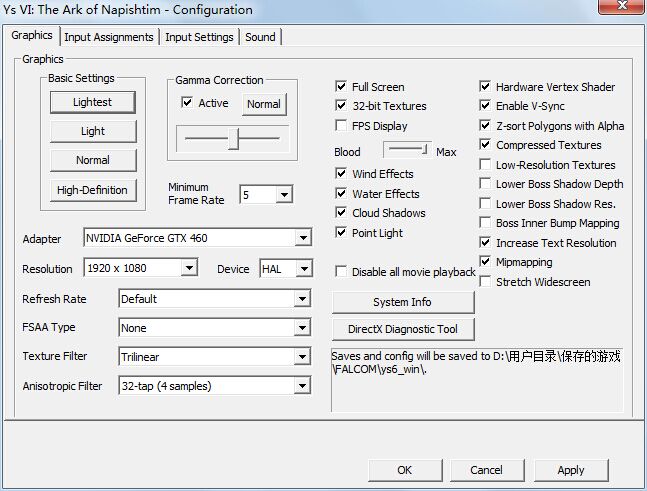The width and height of the screenshot is (647, 491).
Task: Uncheck the Full Screen option
Action: (342, 87)
